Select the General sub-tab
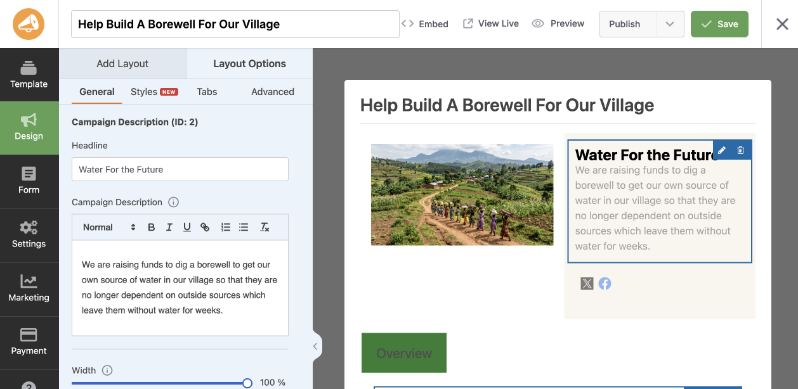 pos(97,92)
